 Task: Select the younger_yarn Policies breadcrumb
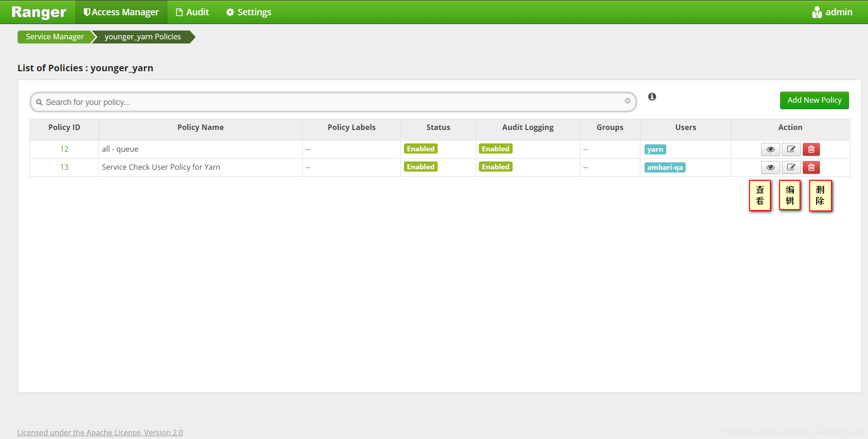tap(142, 37)
